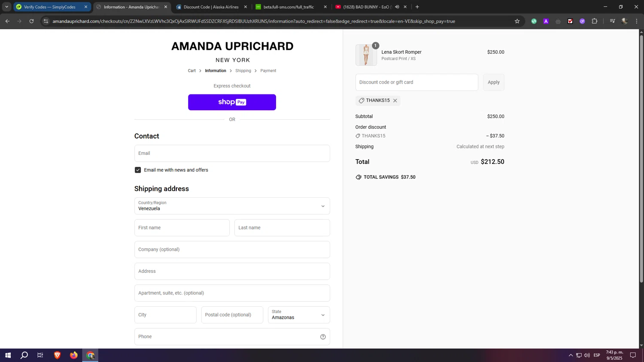
Task: Click the Information breadcrumb step
Action: 216,71
